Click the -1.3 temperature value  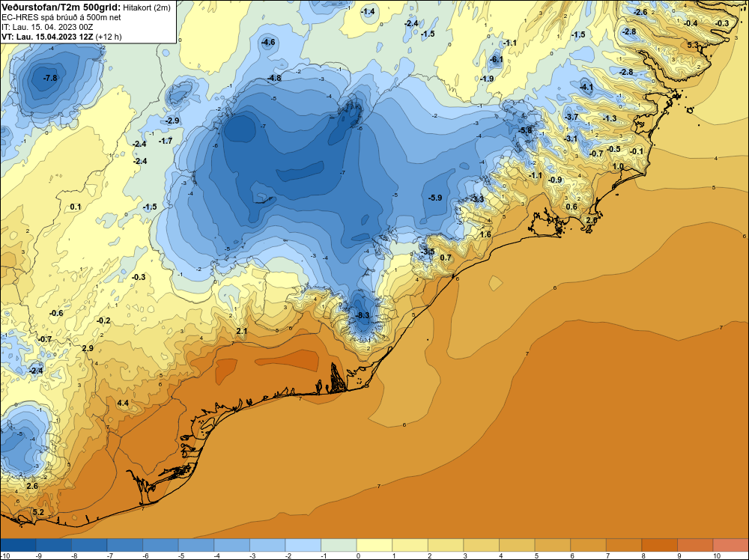click(x=610, y=118)
